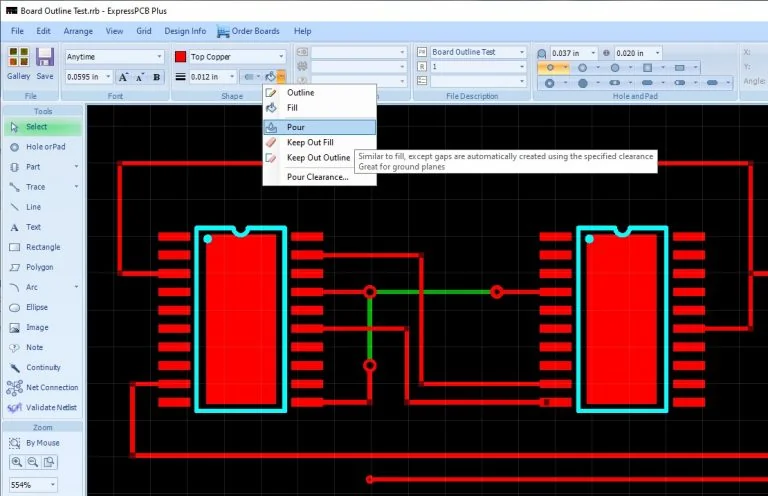
Task: Toggle bold text with the B button
Action: (157, 77)
